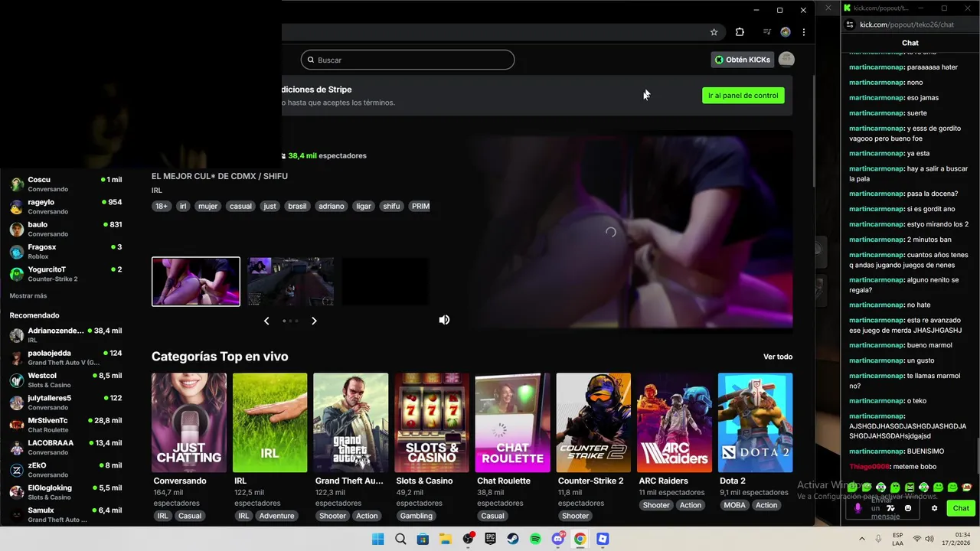980x551 pixels.
Task: Open OBS Studio from taskbar
Action: coord(468,539)
